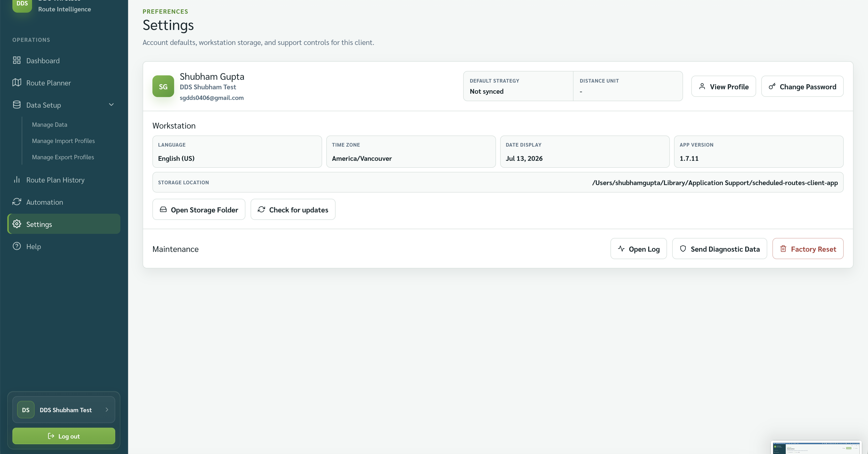
Task: Click Send Diagnostic Data button
Action: (x=719, y=249)
